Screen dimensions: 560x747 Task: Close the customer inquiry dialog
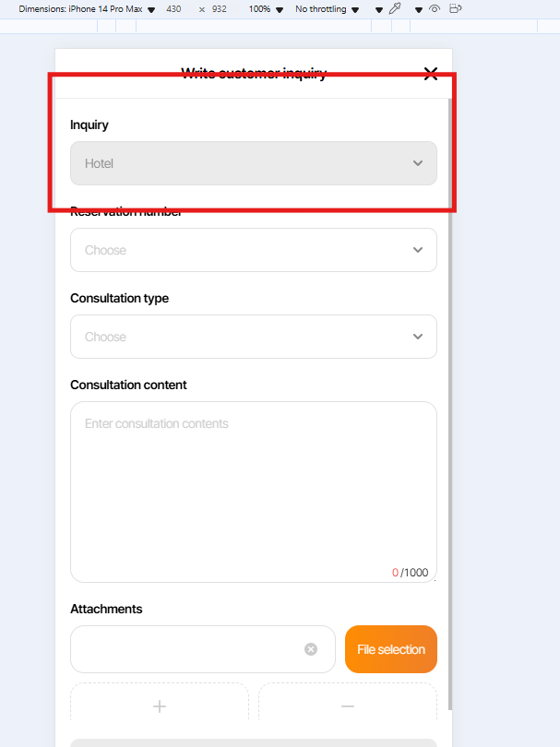(430, 74)
